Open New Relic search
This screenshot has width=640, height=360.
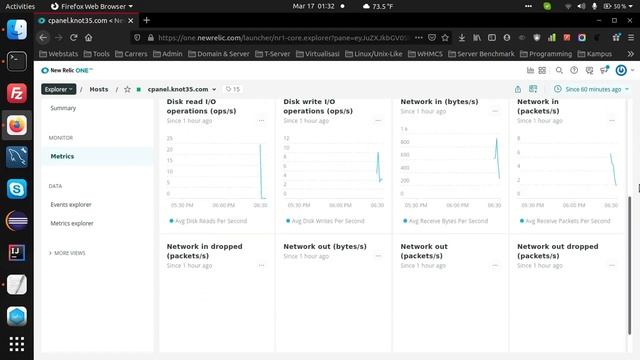(x=559, y=70)
